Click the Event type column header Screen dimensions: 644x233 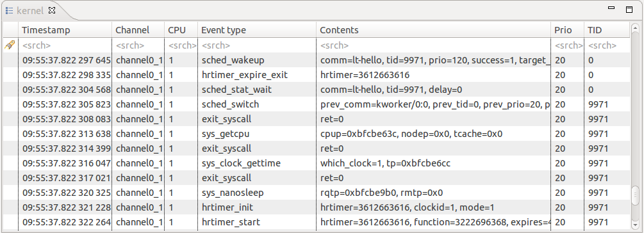257,30
